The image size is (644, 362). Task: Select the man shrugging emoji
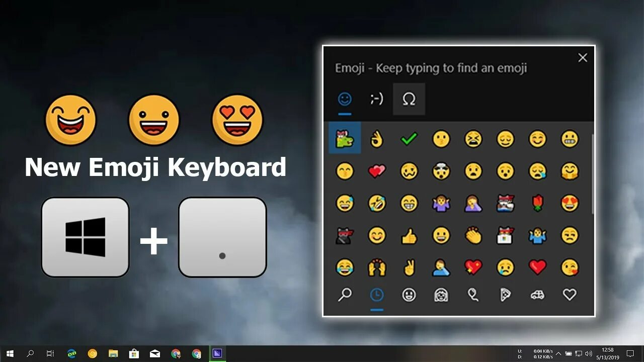[x=537, y=235]
